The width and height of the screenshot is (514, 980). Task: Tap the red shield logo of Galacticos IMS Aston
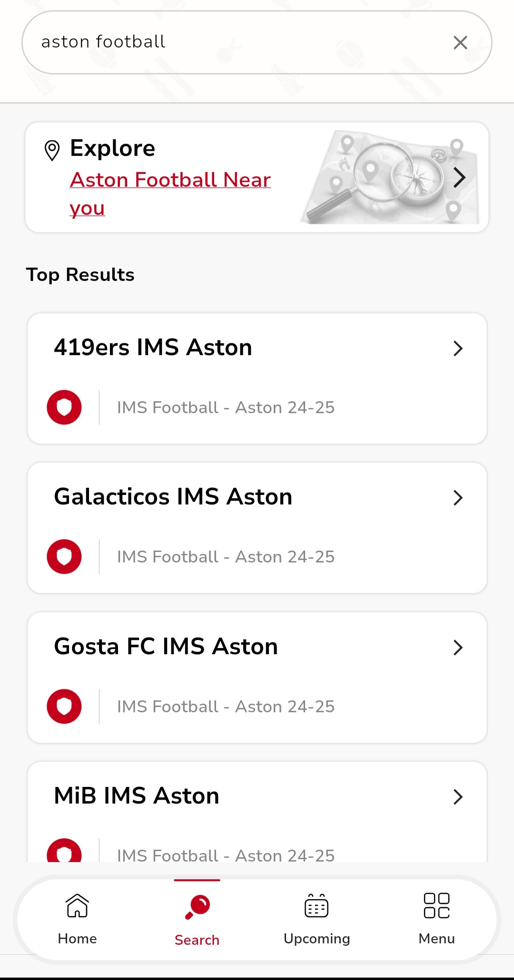coord(64,556)
